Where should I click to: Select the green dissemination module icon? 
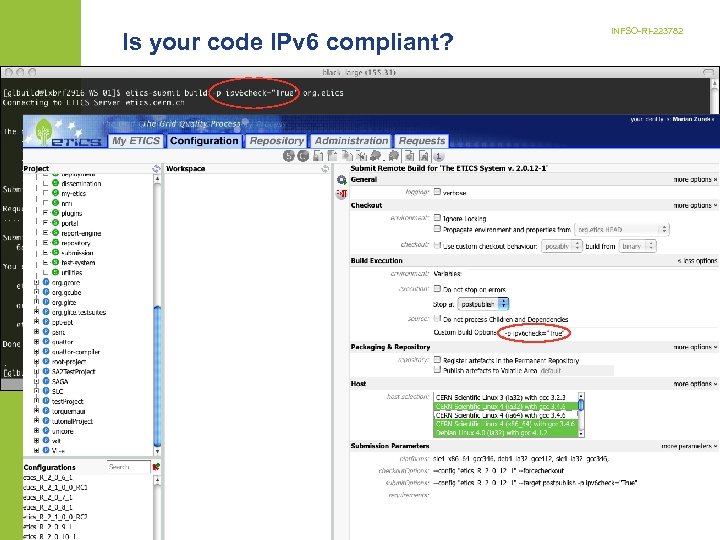tap(56, 183)
